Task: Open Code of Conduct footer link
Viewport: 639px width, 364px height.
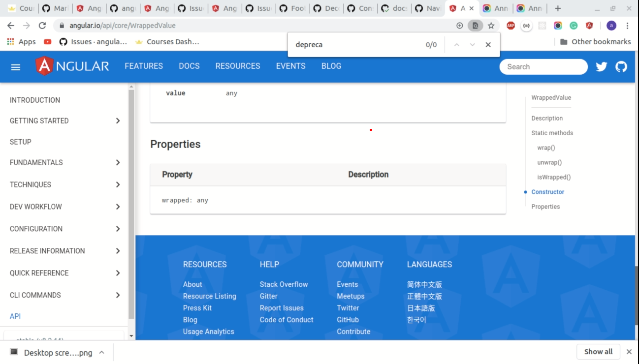Action: (x=287, y=320)
